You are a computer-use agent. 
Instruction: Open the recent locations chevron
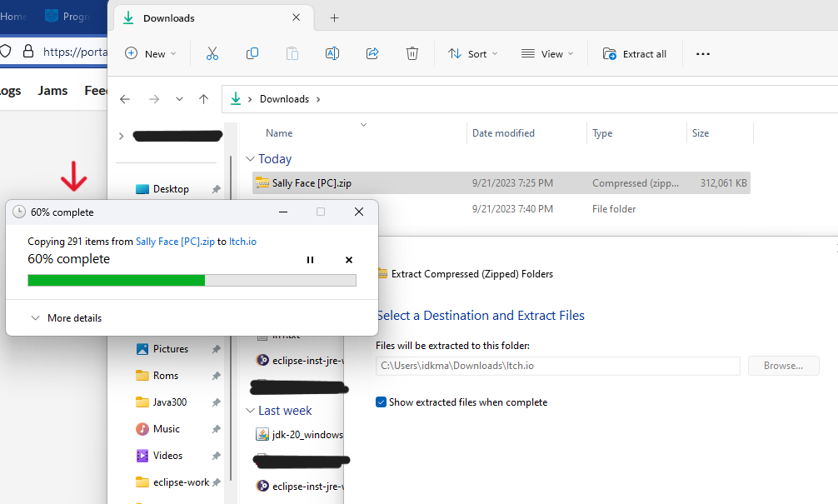180,99
